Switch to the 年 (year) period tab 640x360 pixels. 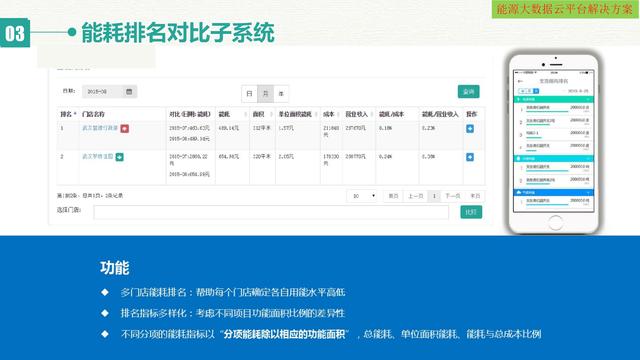[281, 94]
